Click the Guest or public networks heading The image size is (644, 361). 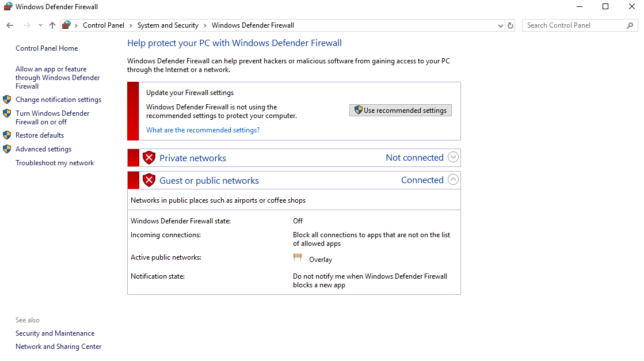point(209,180)
